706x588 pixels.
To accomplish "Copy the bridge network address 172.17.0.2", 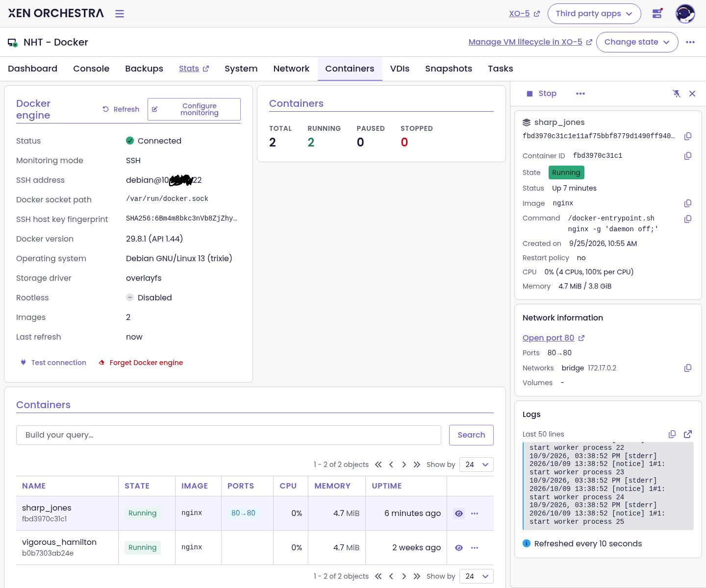I will (688, 368).
